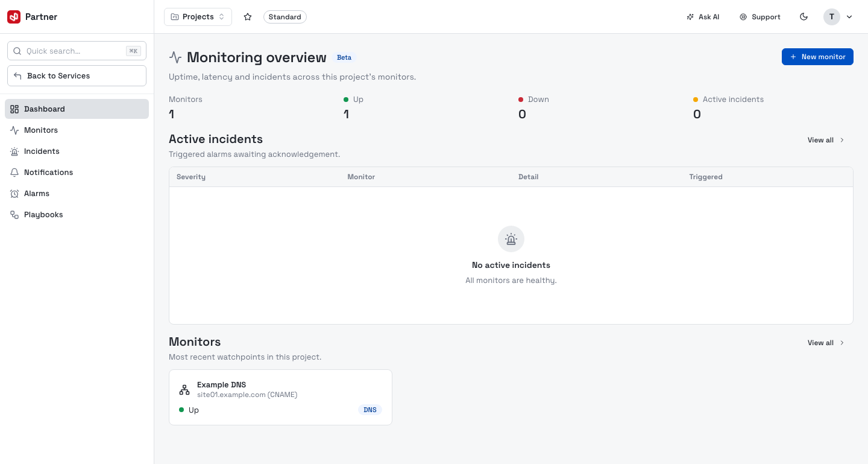Open Monitors in the sidebar
The height and width of the screenshot is (464, 868).
click(x=77, y=130)
